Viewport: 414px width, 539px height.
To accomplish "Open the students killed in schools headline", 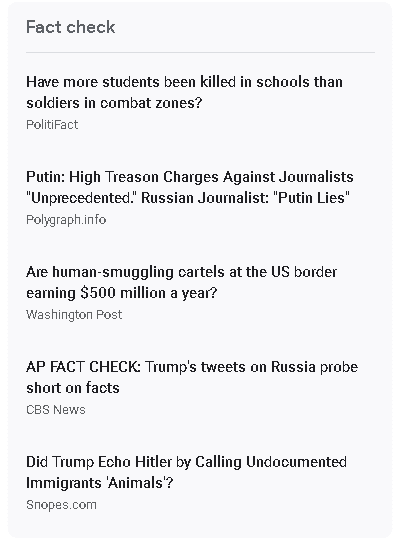I will pos(184,92).
